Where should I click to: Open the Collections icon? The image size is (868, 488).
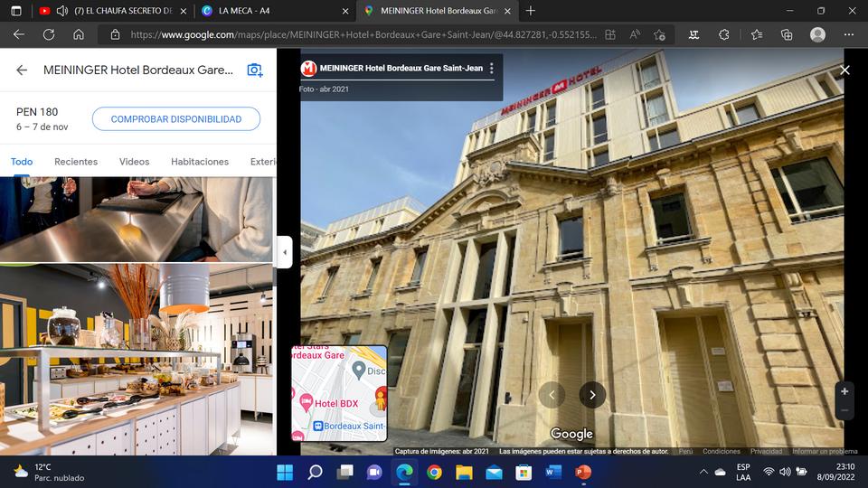tap(787, 35)
